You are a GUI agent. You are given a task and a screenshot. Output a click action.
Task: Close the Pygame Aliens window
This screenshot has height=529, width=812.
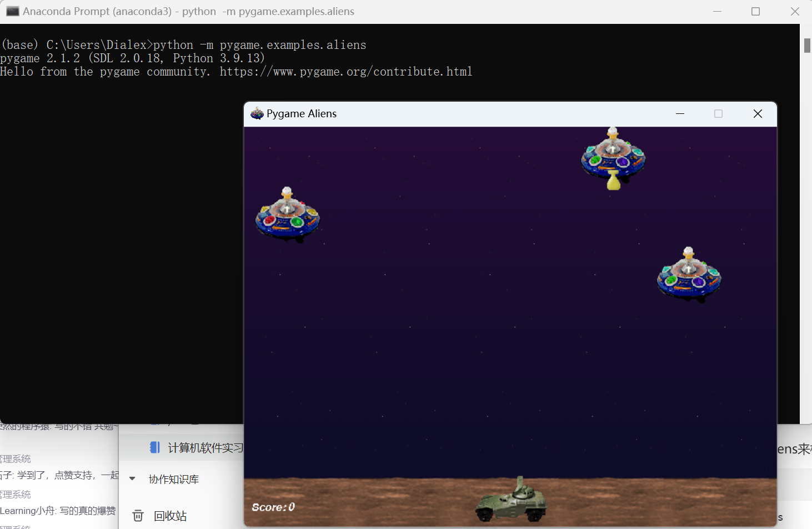point(758,113)
